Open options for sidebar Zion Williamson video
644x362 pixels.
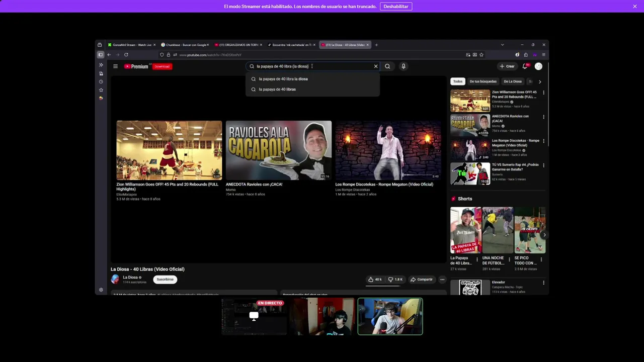[x=543, y=93]
